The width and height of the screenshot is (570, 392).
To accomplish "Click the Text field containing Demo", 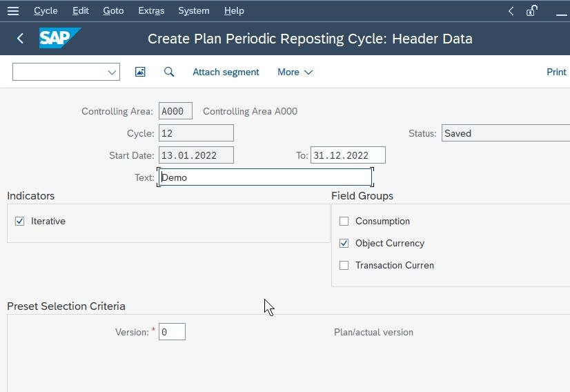I will tap(266, 177).
